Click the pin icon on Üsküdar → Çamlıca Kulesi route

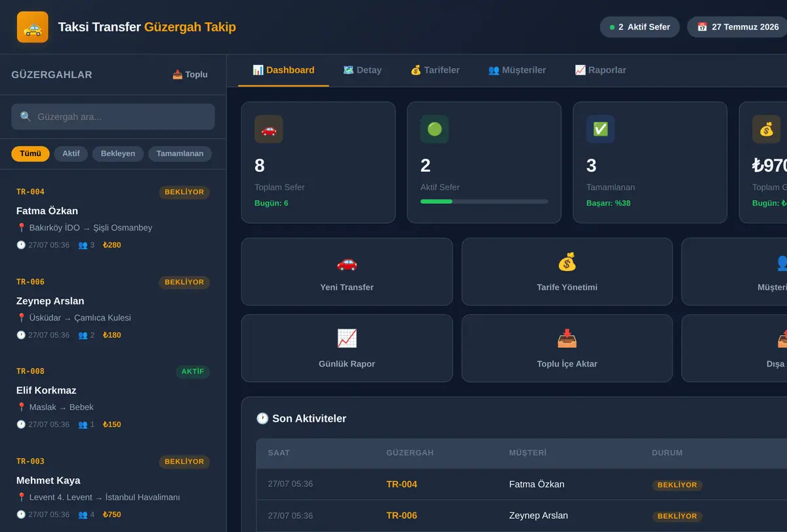[21, 317]
